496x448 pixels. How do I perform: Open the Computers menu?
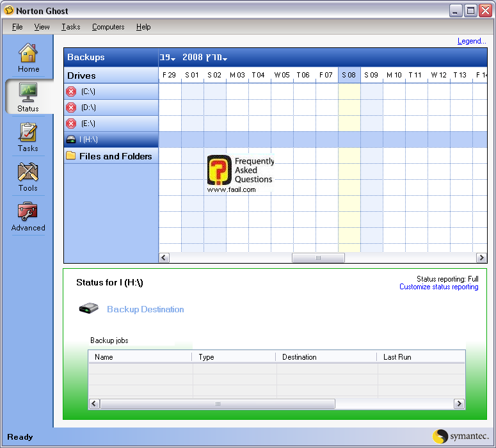point(108,27)
